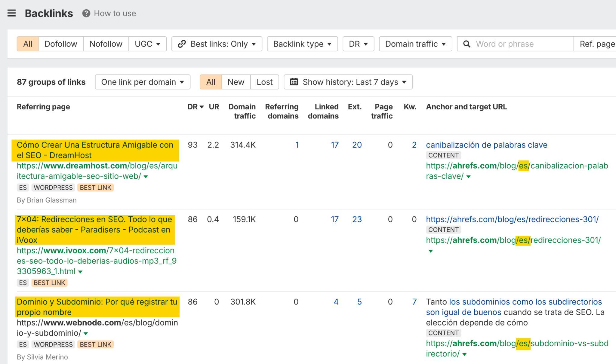Open the canibalización de palabras clave anchor link
This screenshot has height=364, width=616.
point(486,145)
